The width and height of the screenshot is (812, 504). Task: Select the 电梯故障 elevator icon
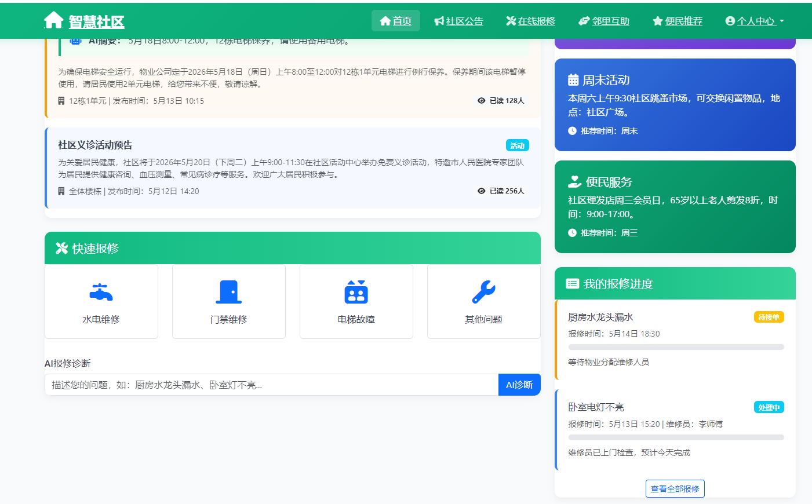[356, 291]
